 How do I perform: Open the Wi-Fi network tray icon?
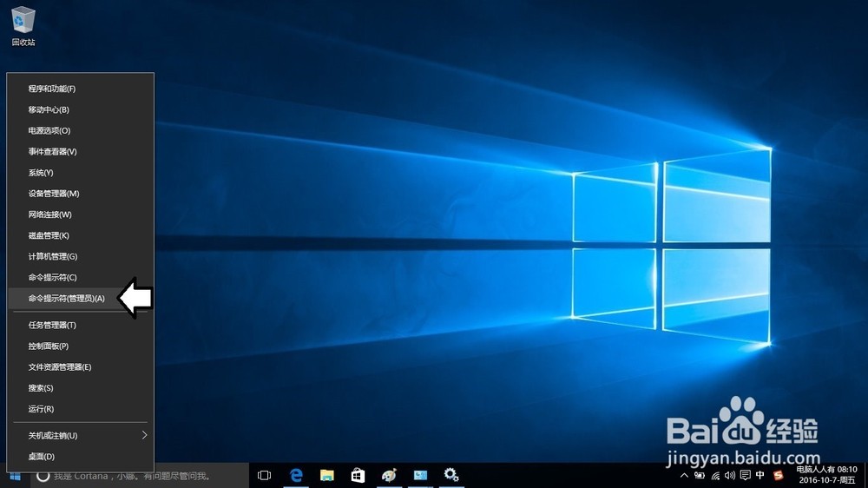click(715, 475)
